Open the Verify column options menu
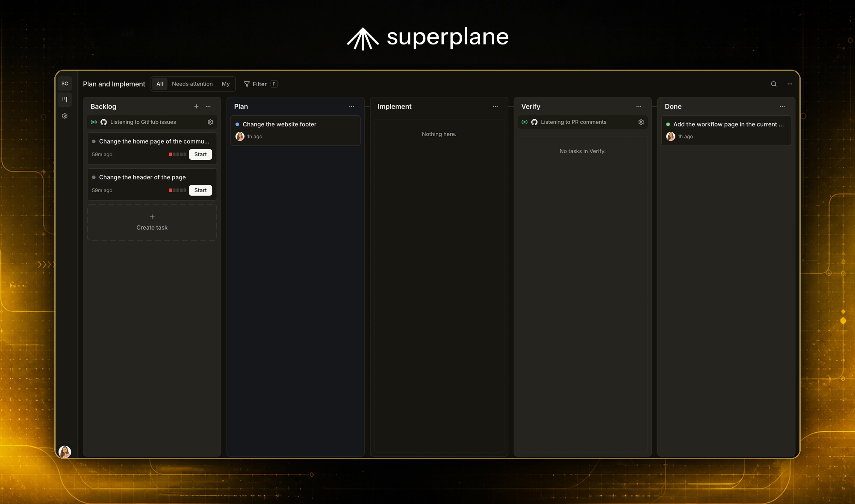This screenshot has height=504, width=855. [639, 106]
